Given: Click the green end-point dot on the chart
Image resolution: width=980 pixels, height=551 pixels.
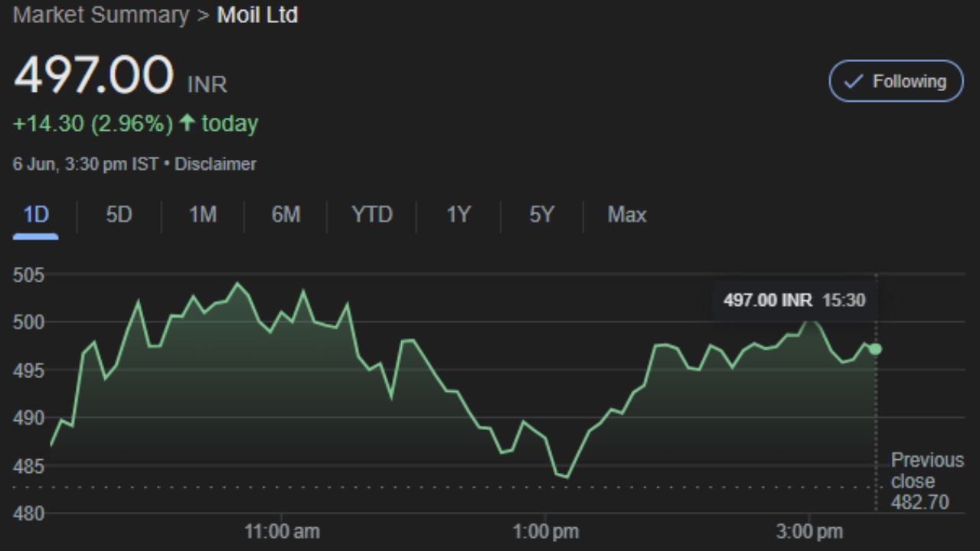Looking at the screenshot, I should click(875, 349).
